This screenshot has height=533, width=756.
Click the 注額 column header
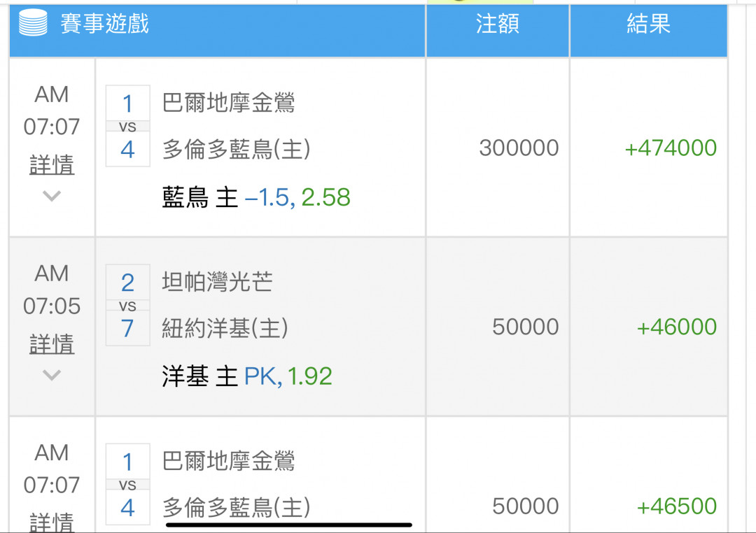pyautogui.click(x=498, y=23)
